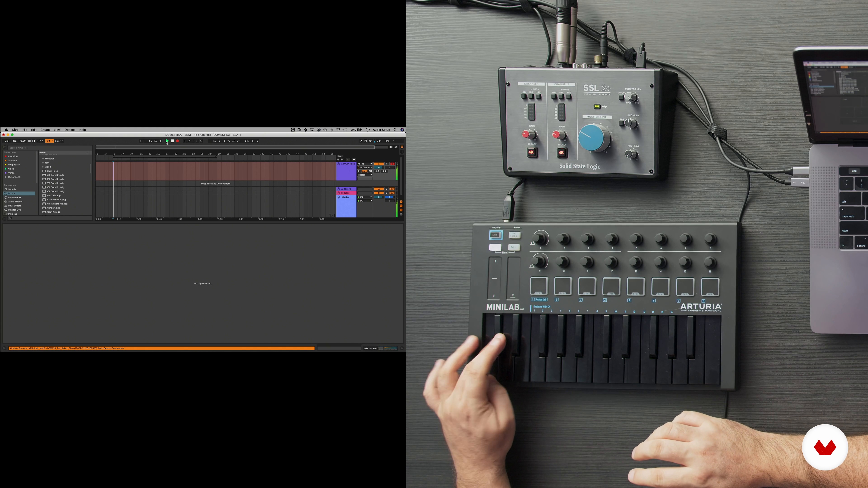Click the Lock Envelopes icon
868x488 pixels.
[354, 160]
